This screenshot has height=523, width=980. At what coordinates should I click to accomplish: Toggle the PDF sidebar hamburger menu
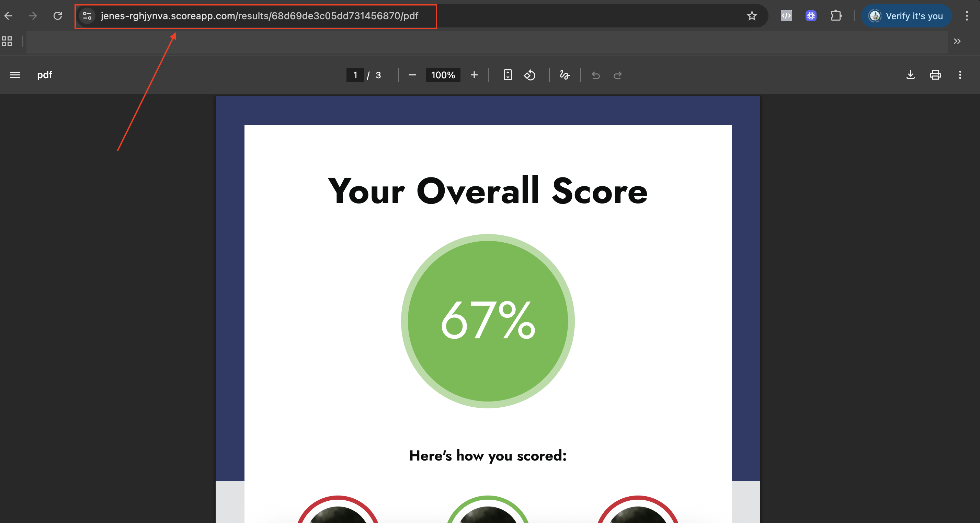click(x=15, y=75)
